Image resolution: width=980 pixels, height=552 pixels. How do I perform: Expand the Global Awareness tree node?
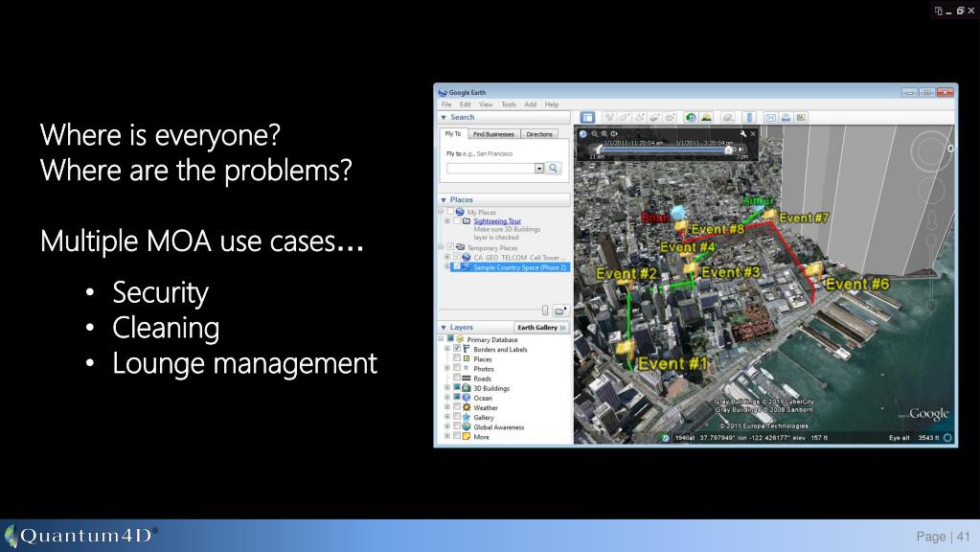click(x=446, y=426)
